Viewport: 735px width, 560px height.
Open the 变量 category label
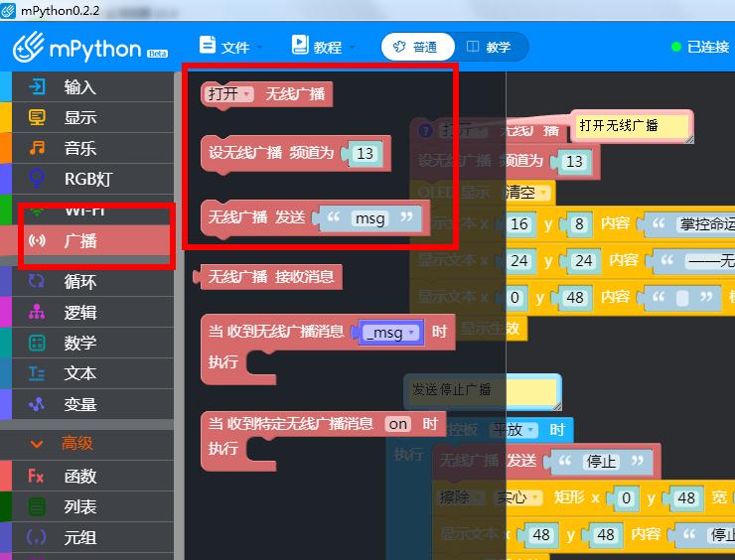pyautogui.click(x=80, y=404)
